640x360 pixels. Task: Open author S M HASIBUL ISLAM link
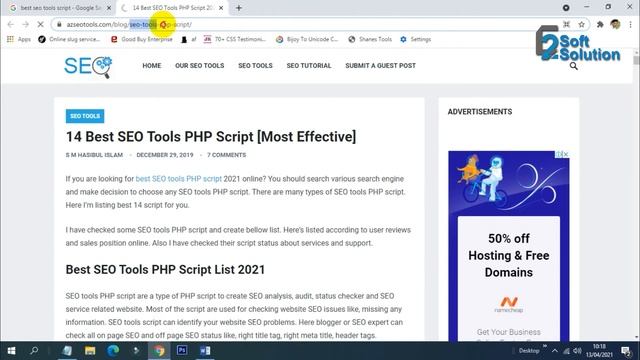pyautogui.click(x=94, y=155)
